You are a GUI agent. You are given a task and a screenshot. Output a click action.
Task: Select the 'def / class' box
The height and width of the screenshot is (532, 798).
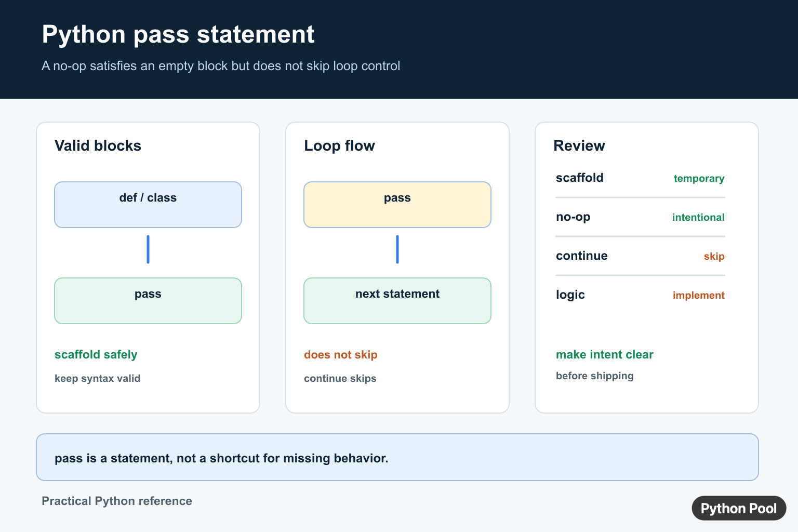tap(148, 205)
